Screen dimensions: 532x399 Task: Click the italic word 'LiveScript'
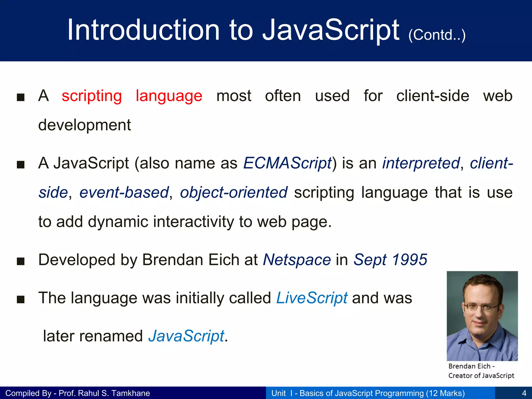(312, 298)
